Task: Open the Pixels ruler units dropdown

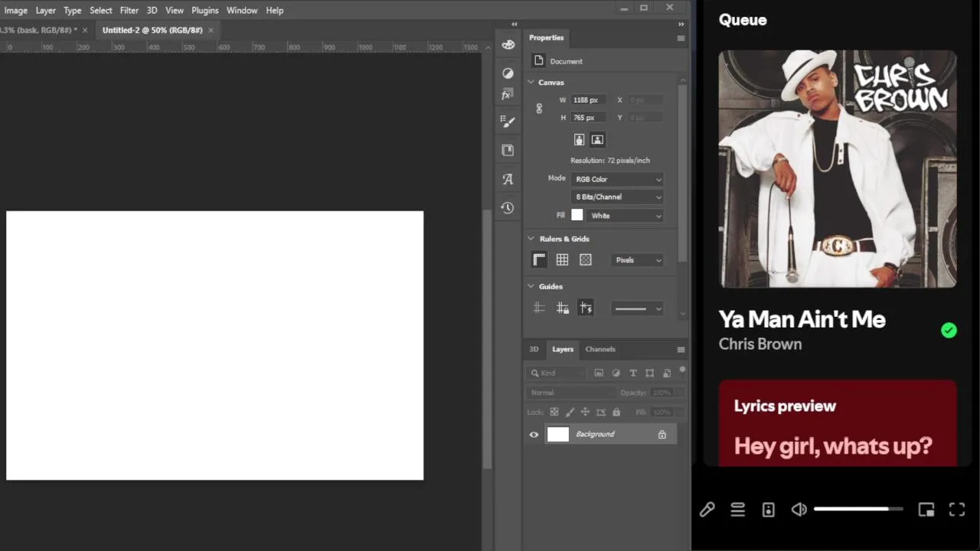Action: pos(638,260)
